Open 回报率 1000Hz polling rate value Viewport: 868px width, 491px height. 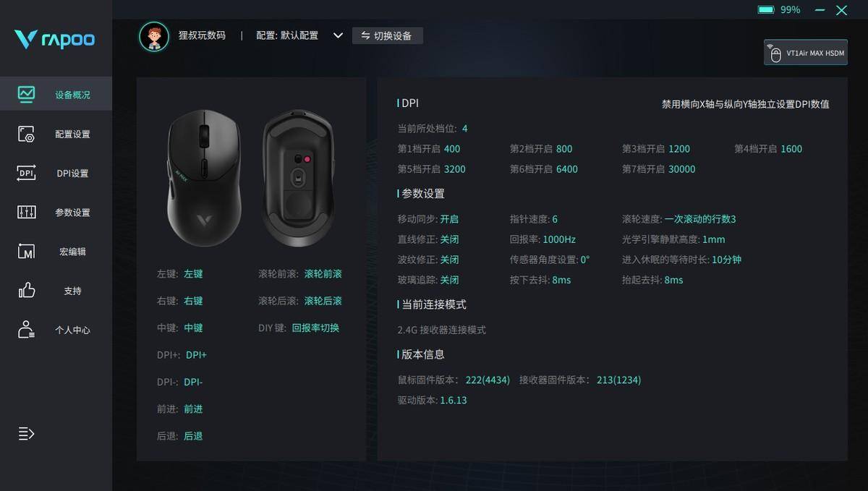point(559,239)
